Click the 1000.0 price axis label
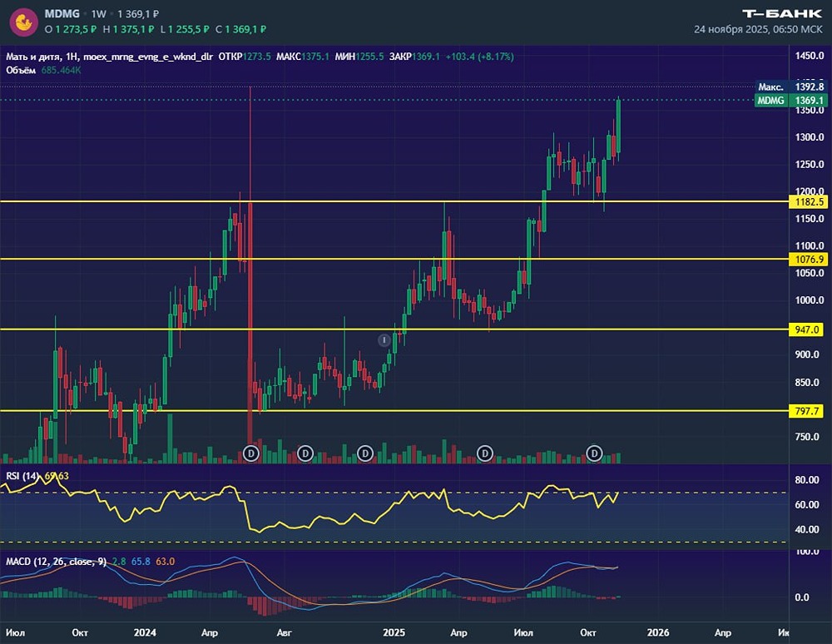The height and width of the screenshot is (644, 832). click(x=810, y=300)
